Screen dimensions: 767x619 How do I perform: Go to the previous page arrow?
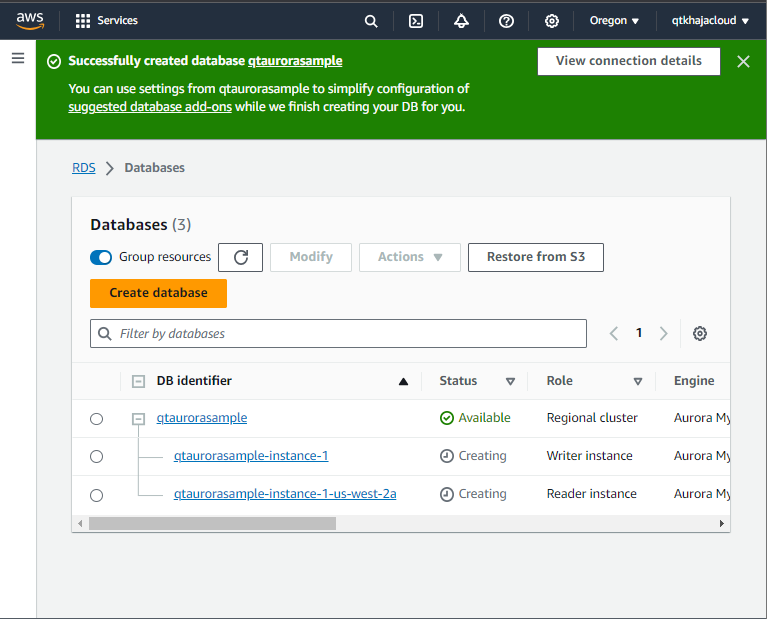pos(614,334)
